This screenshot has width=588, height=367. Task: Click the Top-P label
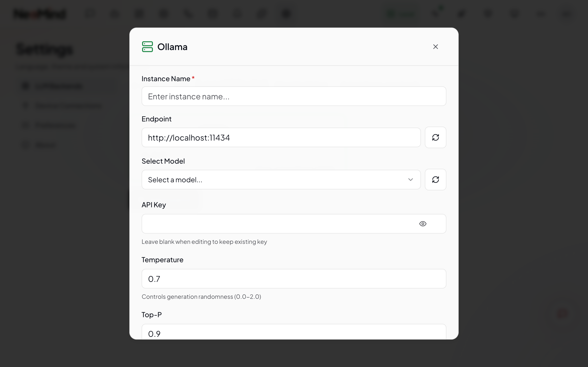pyautogui.click(x=152, y=315)
